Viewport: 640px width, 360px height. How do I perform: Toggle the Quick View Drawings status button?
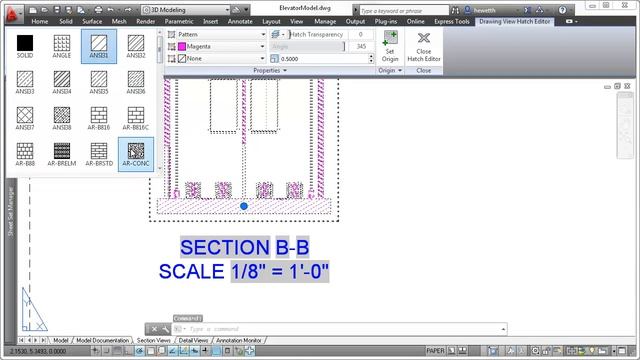click(462, 351)
